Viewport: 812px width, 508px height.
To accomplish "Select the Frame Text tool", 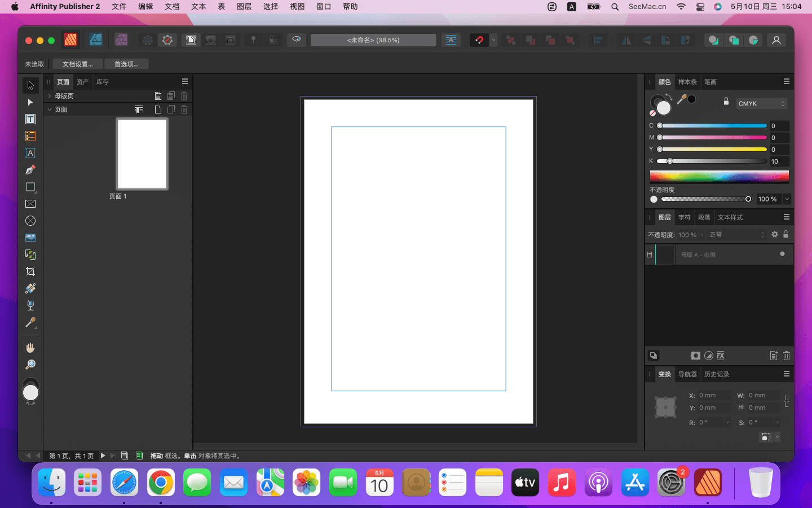I will coord(30,119).
